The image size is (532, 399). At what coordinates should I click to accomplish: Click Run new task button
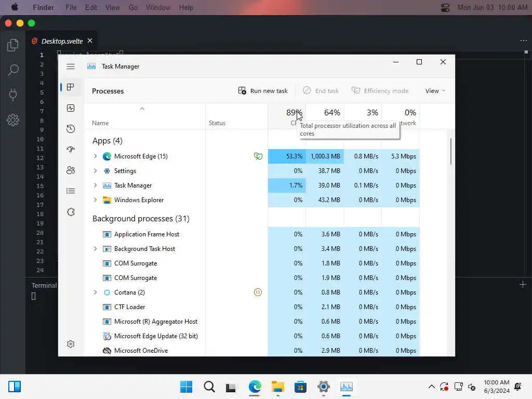(263, 90)
